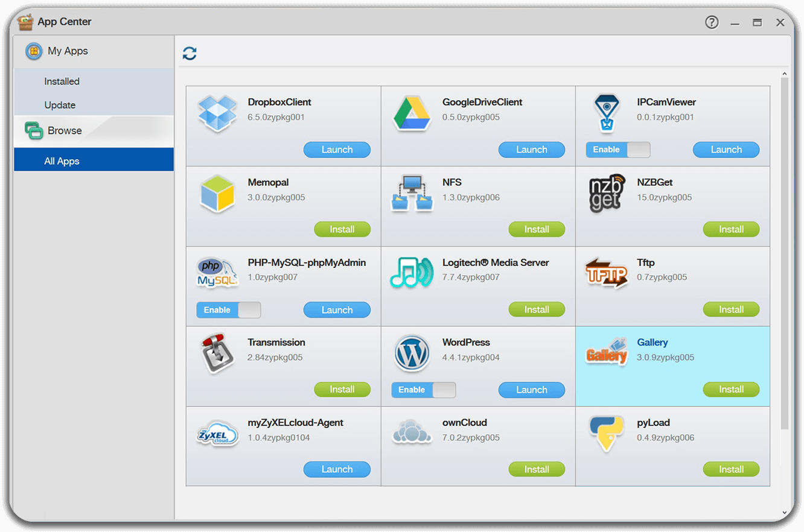Click the Memopal cube icon

[x=217, y=193]
